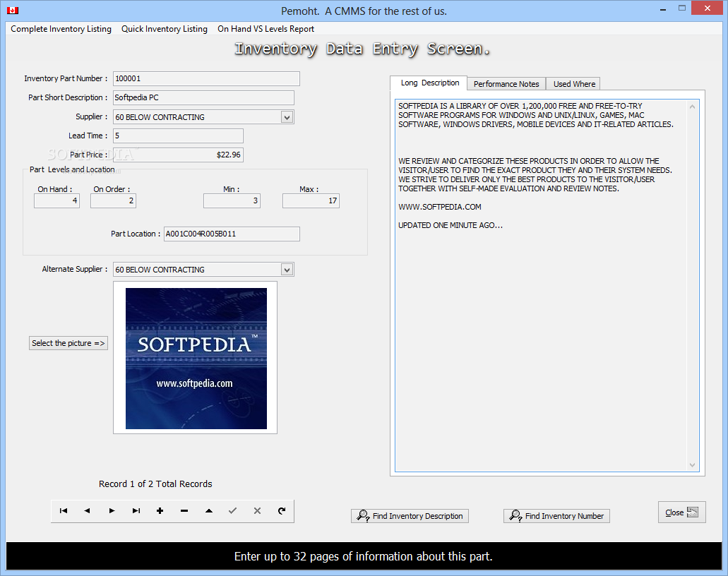Open On Hand VS Levels Report
The width and height of the screenshot is (728, 576).
pos(266,29)
